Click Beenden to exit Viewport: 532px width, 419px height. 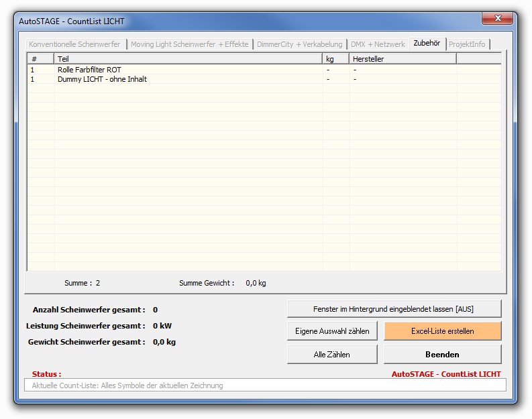(442, 354)
